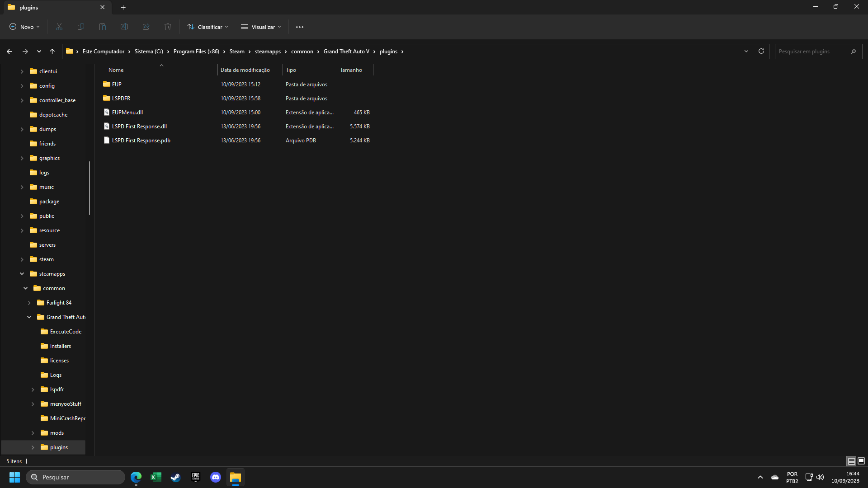Switch to large thumbnails view icon
Viewport: 868px width, 488px height.
click(x=861, y=461)
